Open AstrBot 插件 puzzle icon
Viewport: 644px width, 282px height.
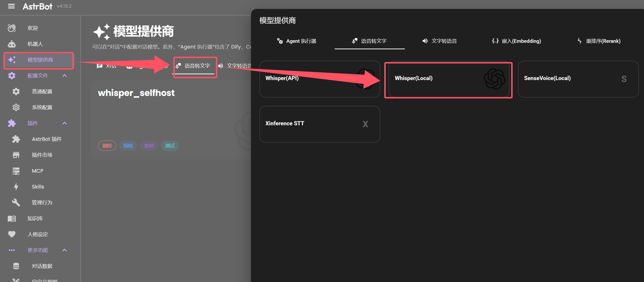[16, 139]
